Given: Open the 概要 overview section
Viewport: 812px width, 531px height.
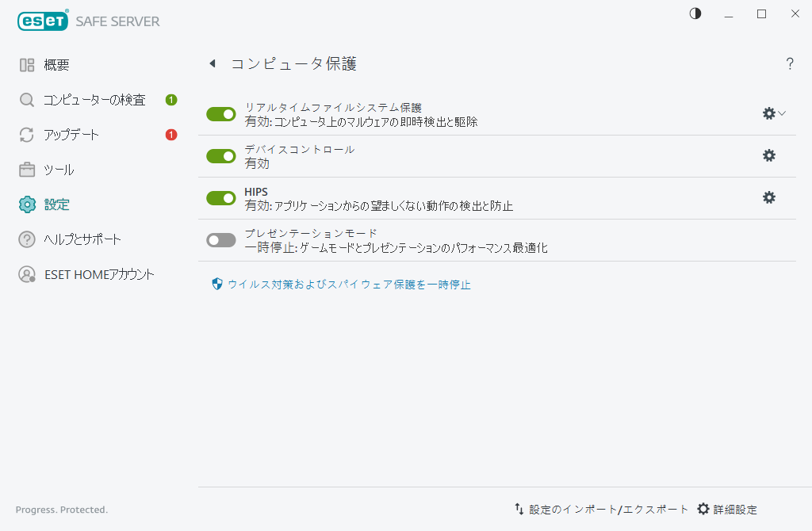Looking at the screenshot, I should click(x=56, y=64).
